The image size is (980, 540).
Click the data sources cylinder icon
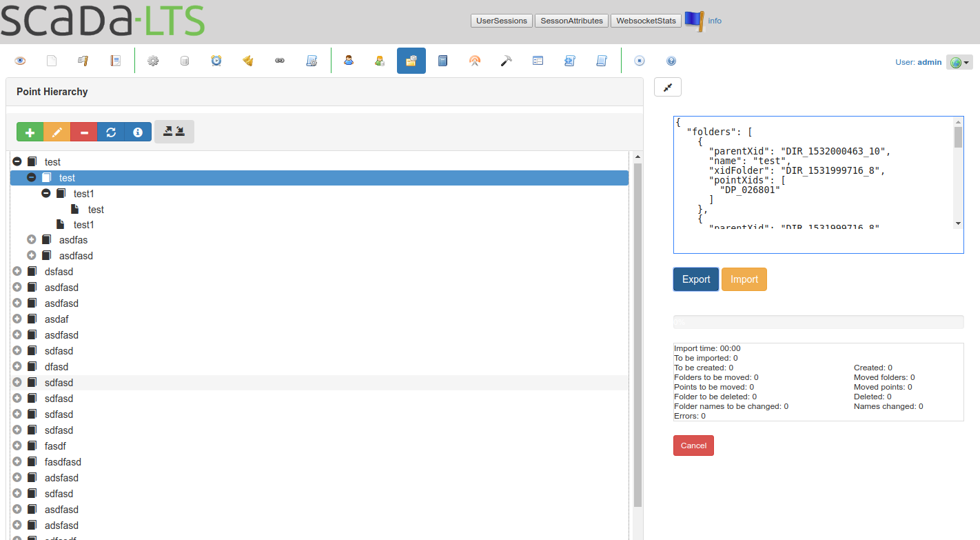pos(185,61)
